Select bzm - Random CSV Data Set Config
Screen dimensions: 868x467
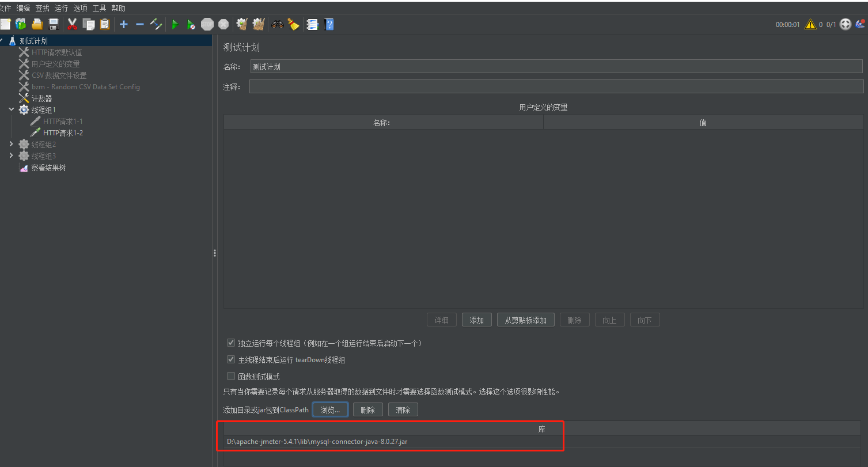coord(85,87)
